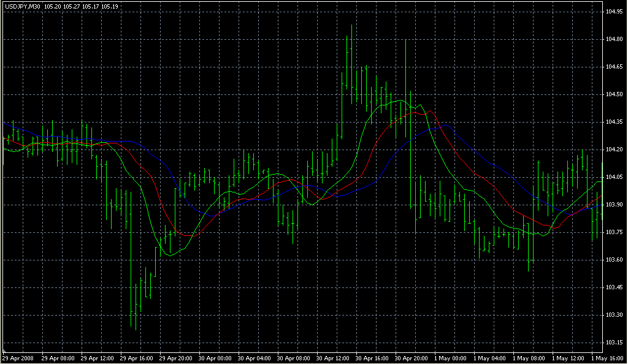Select the 30 Apr 12:00 time label

[x=332, y=357]
